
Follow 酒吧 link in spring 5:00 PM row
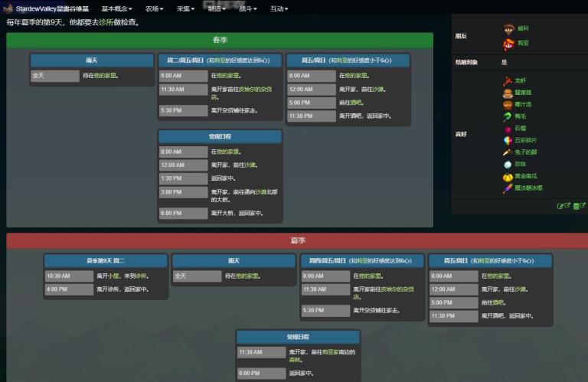(x=357, y=103)
